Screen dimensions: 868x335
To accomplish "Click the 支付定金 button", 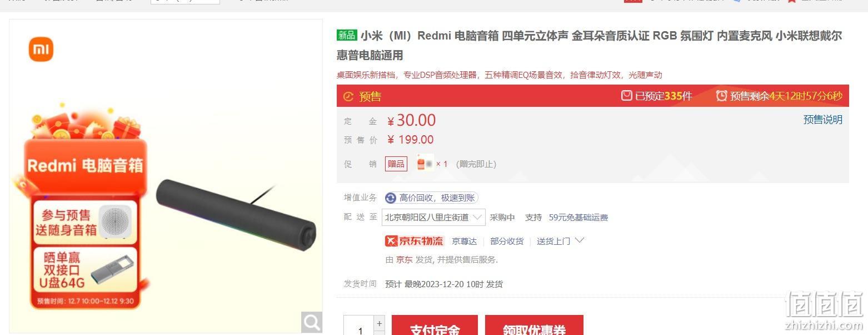I will click(x=435, y=327).
